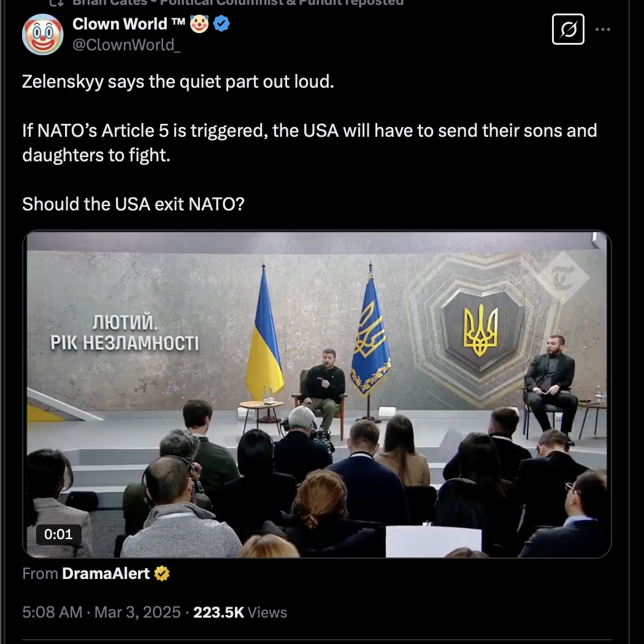The height and width of the screenshot is (644, 644).
Task: Click the "ЛЮТИЙ. РІК НЕЗЛАМНОСТІ" caption in video
Action: [x=125, y=332]
